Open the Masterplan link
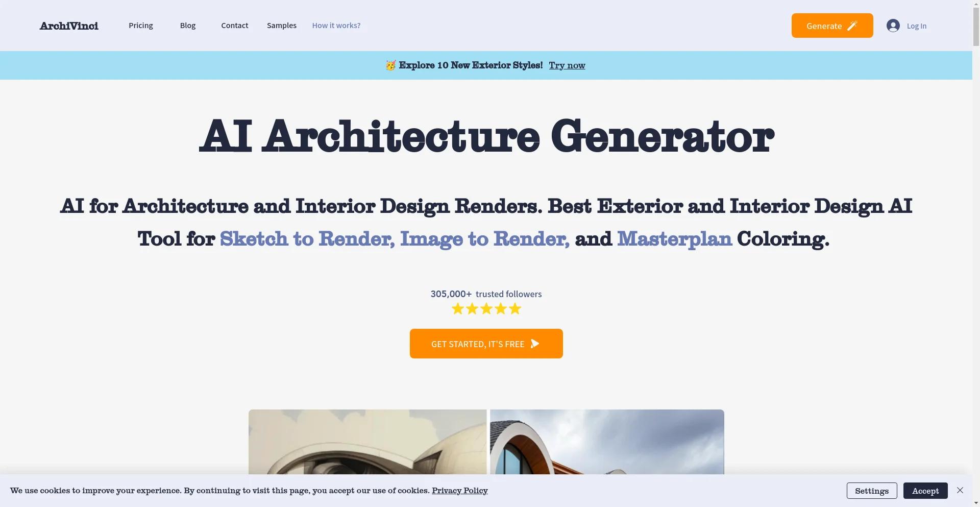The image size is (980, 507). tap(674, 239)
